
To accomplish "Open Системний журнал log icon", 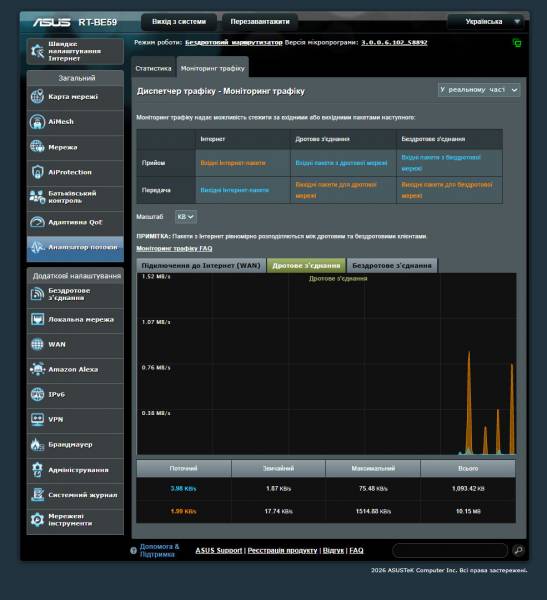I will [38, 495].
